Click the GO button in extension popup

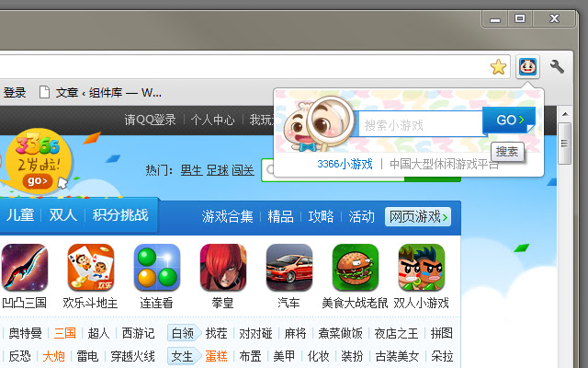pyautogui.click(x=509, y=120)
